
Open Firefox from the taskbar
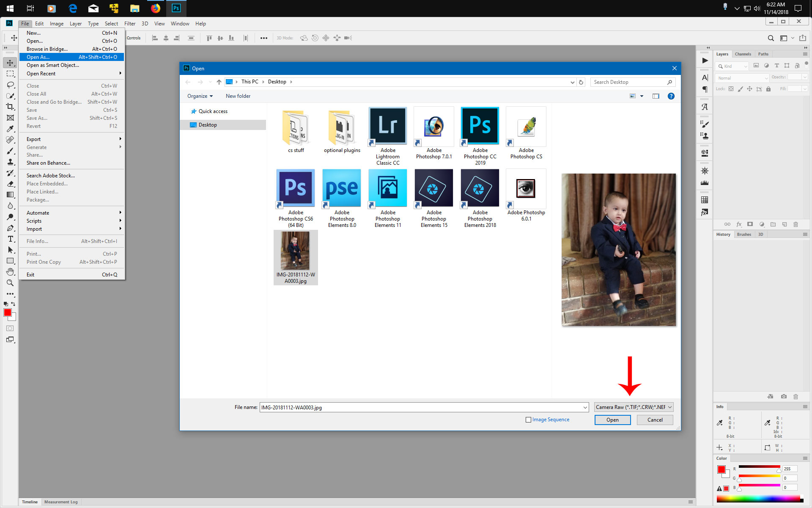click(156, 8)
